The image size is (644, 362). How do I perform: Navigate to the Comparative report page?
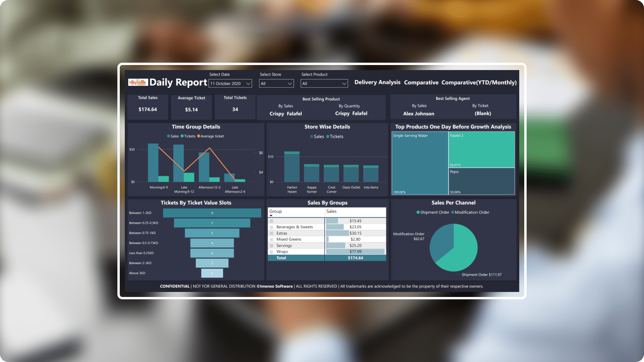[x=421, y=82]
